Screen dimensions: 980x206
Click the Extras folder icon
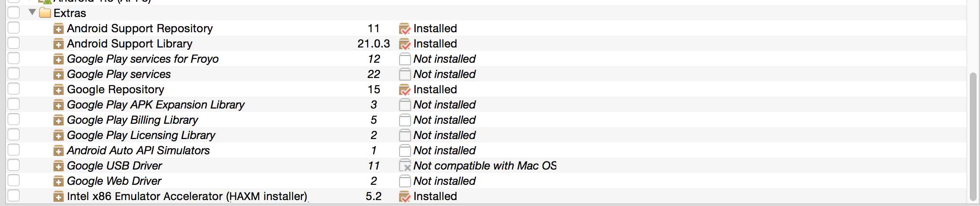[45, 13]
